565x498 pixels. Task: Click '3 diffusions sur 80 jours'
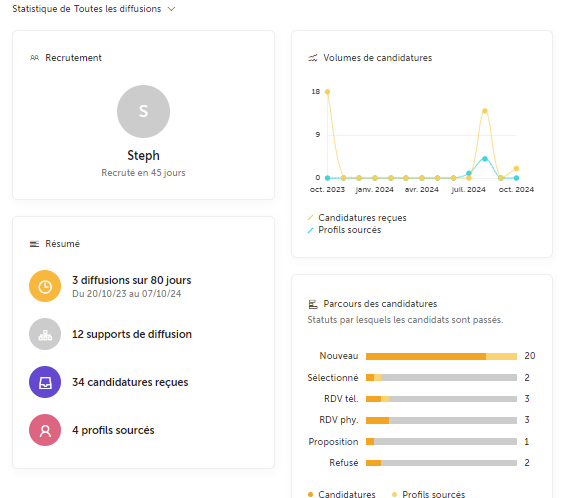click(132, 280)
